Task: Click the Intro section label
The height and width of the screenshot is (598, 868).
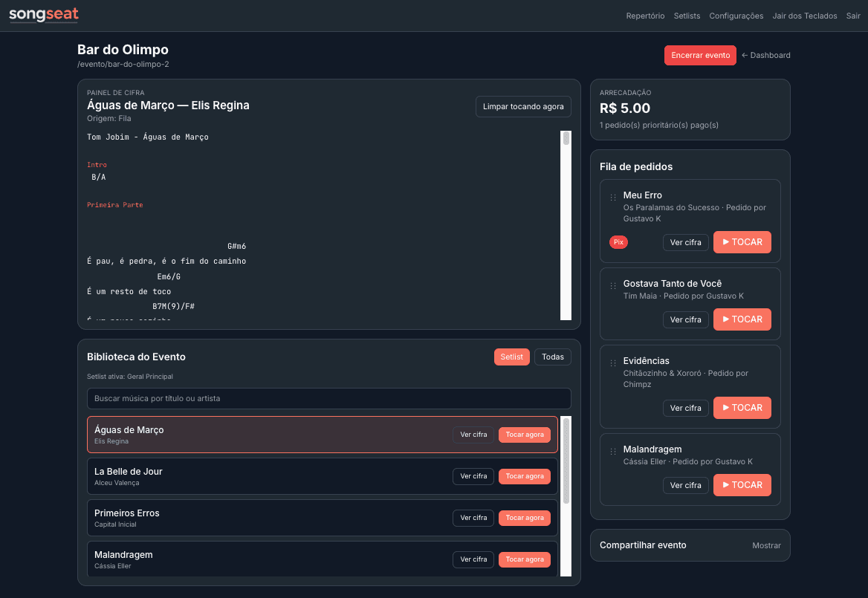Action: (x=97, y=165)
